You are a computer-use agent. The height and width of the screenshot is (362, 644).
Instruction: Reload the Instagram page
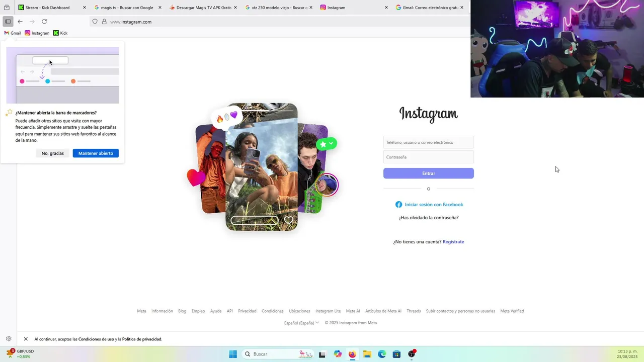pos(44,22)
